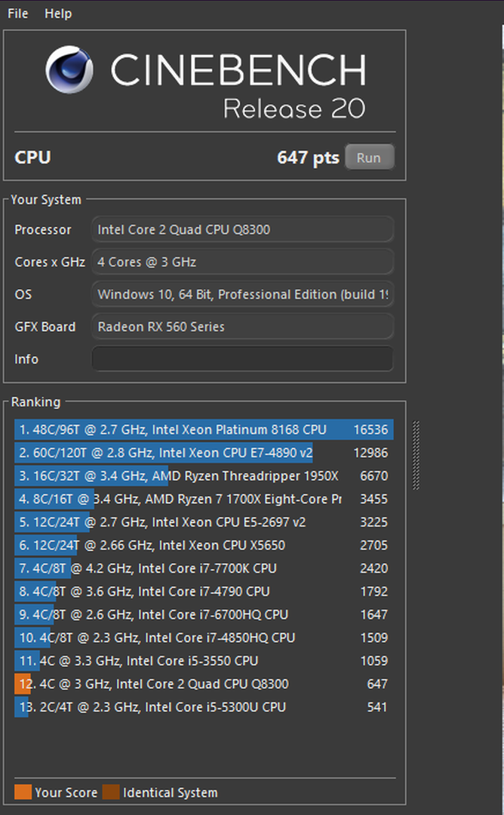Screen dimensions: 504x815
Task: Grab the dotted panel resize handle beside Ranking
Action: 416,455
